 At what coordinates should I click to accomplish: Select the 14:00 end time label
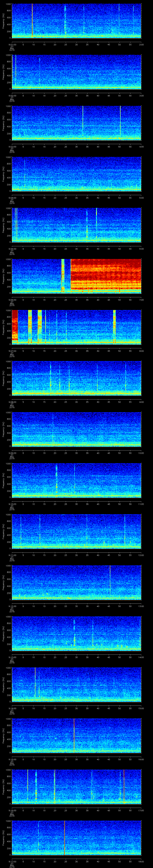(x=141, y=657)
